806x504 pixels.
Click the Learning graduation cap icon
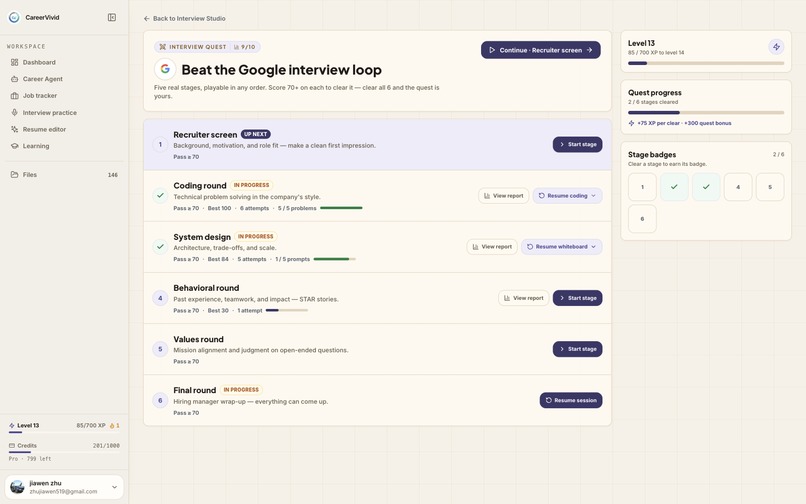click(14, 146)
